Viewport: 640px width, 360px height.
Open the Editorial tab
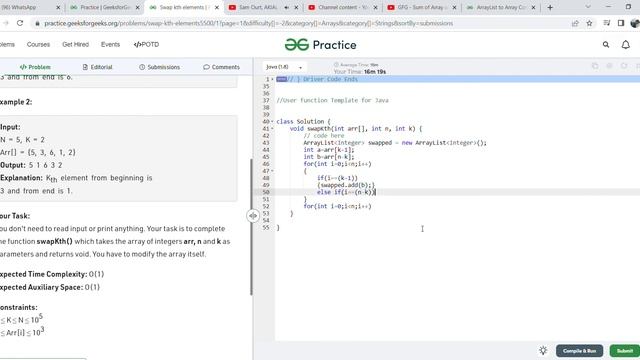(98, 67)
